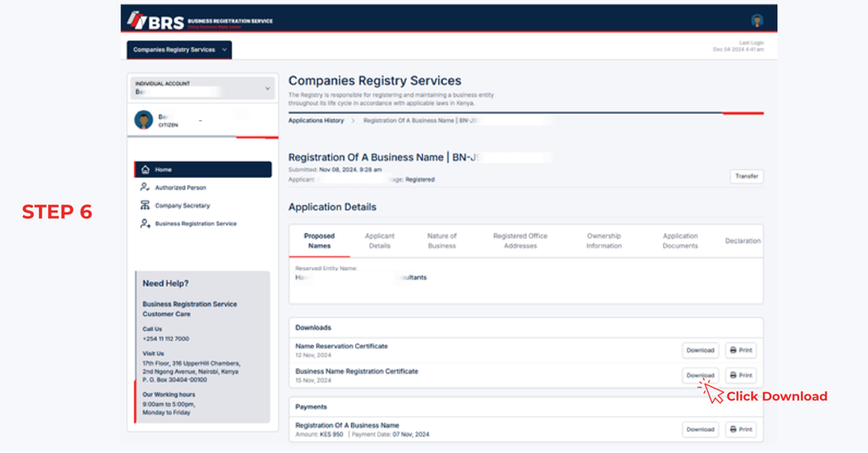The image size is (868, 453).
Task: Open the Business Registration Service menu item
Action: click(196, 224)
